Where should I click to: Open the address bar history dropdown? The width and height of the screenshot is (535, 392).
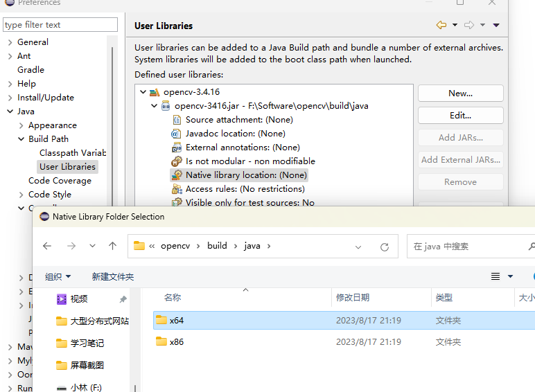(x=358, y=247)
